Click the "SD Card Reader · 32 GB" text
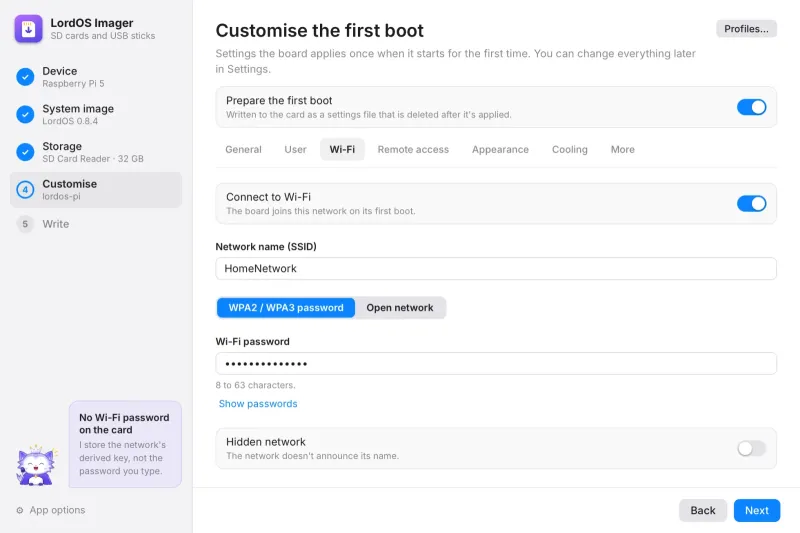The height and width of the screenshot is (533, 800). tap(93, 159)
